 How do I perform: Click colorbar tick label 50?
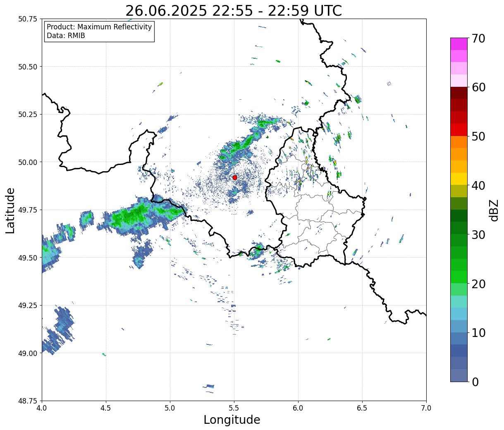tap(478, 136)
